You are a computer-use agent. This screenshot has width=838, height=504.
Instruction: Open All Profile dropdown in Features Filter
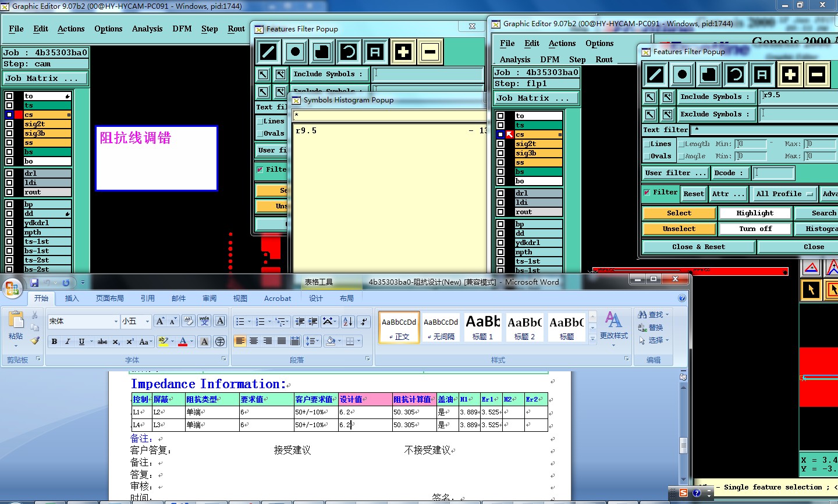[x=784, y=194]
